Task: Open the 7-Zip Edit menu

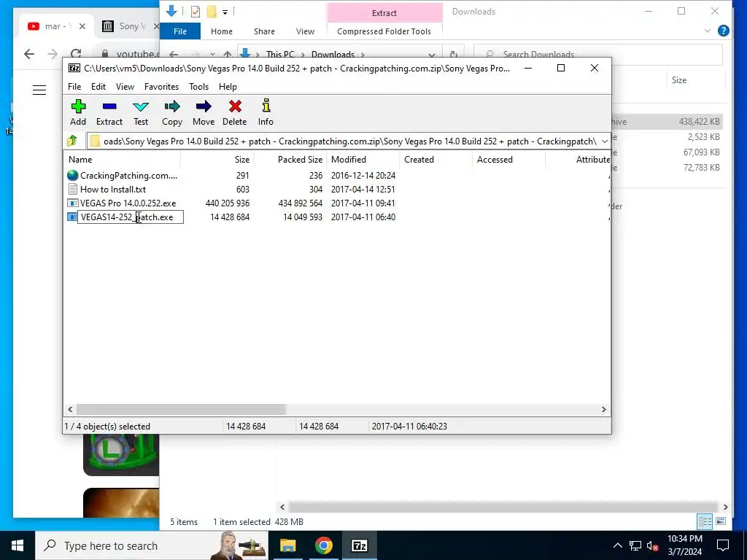Action: click(x=98, y=87)
